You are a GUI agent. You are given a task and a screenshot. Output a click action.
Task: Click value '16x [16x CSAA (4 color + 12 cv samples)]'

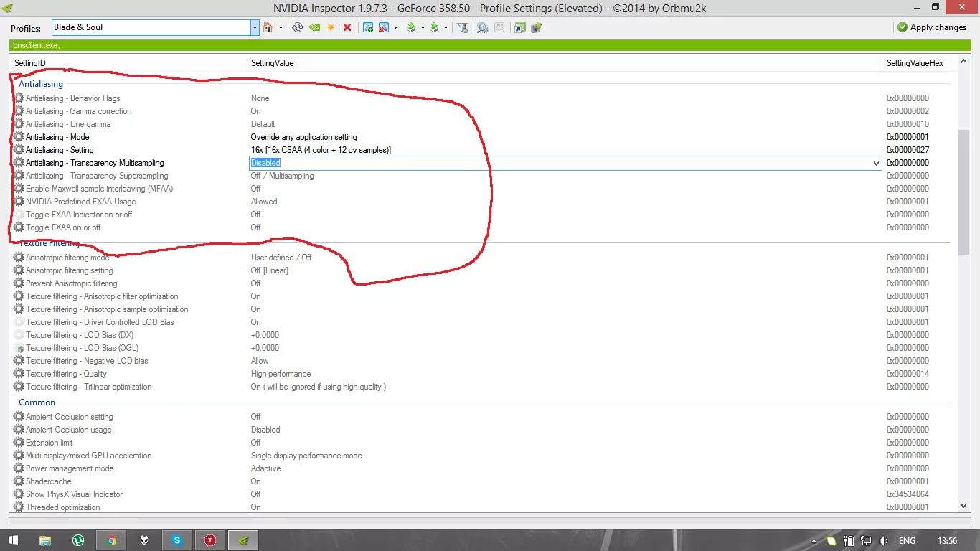321,150
